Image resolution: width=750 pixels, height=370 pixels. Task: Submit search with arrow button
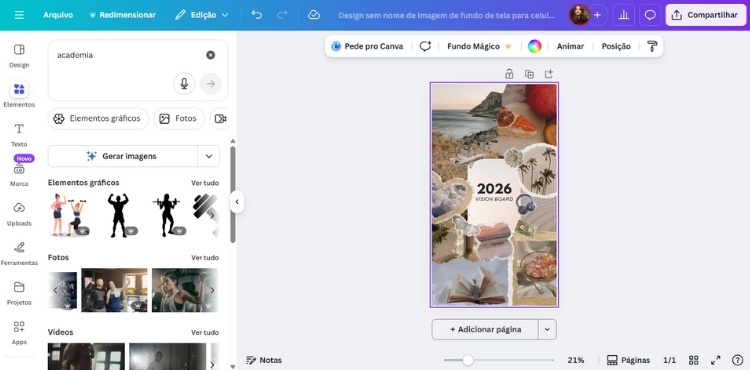click(210, 84)
